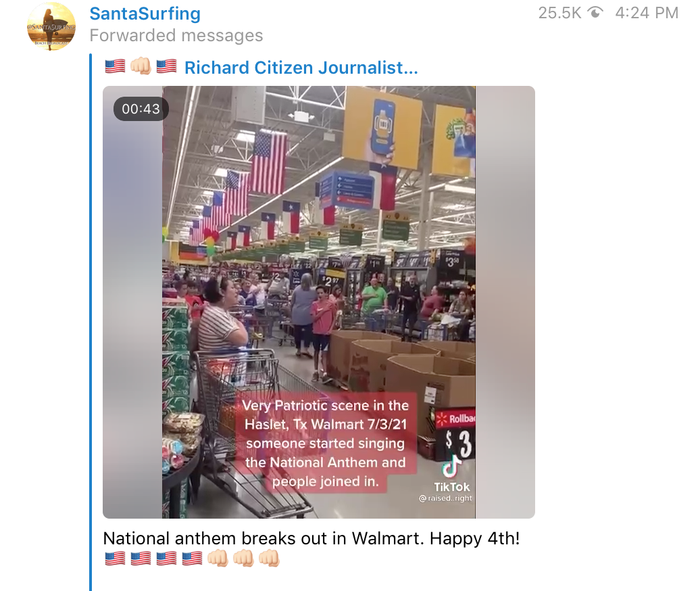This screenshot has width=700, height=591.
Task: Click the first US flag emoji before Richard
Action: tap(115, 67)
